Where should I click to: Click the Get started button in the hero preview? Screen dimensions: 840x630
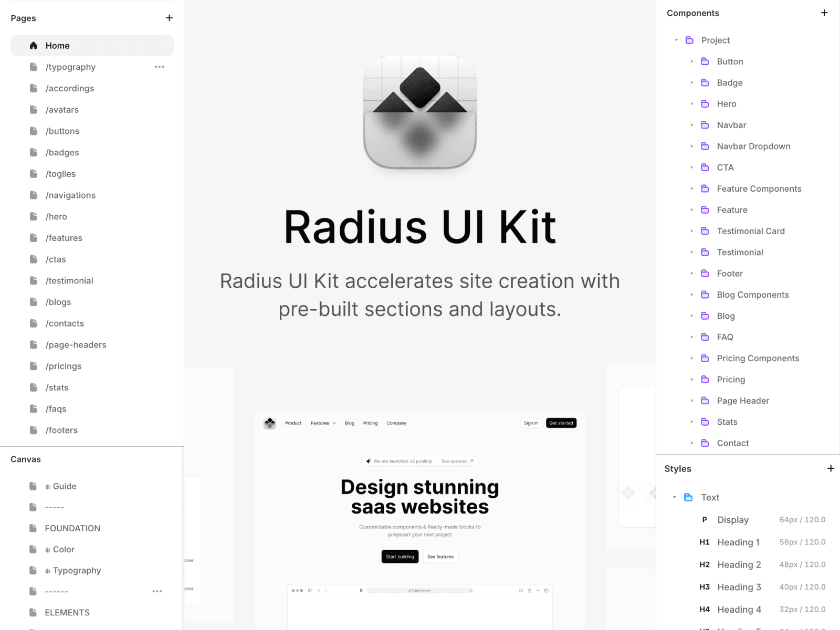[x=561, y=423]
